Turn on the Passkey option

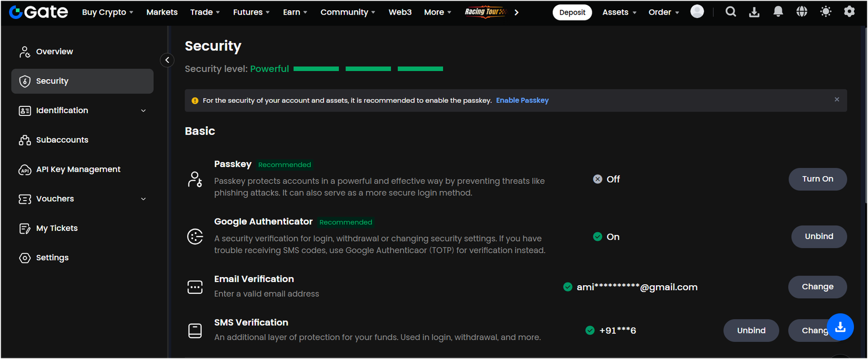[x=817, y=179]
